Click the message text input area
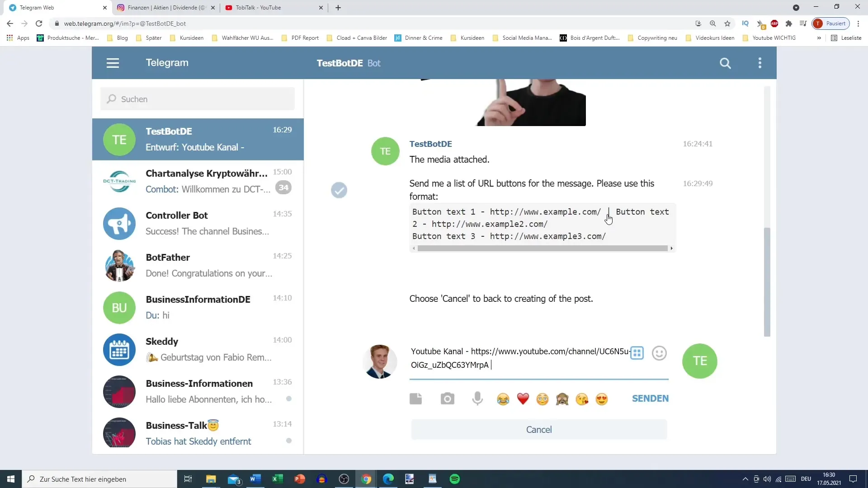The width and height of the screenshot is (868, 488). [520, 358]
